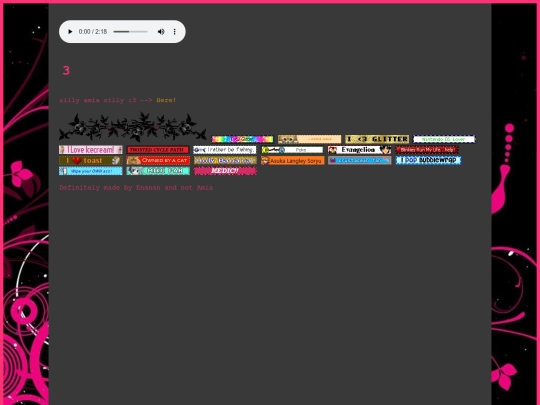Click the 'Blinkies Run My Life' blinkie

(x=427, y=150)
